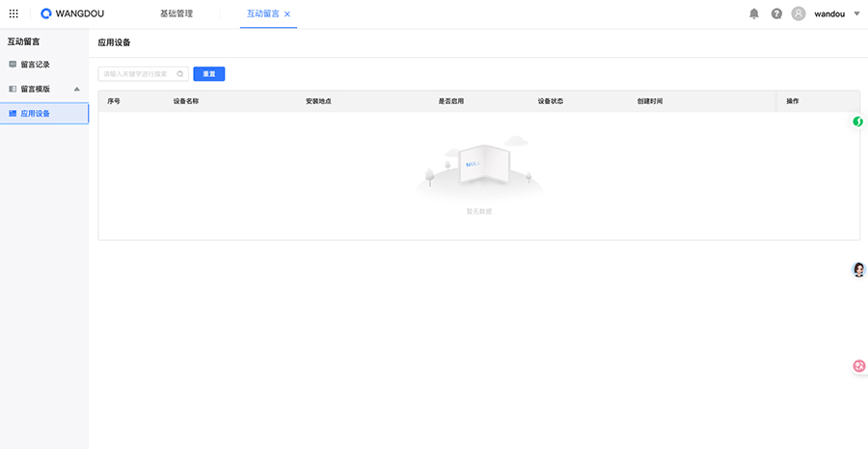Viewport: 868px width, 449px height.
Task: Focus the keyword search input field
Action: (x=144, y=73)
